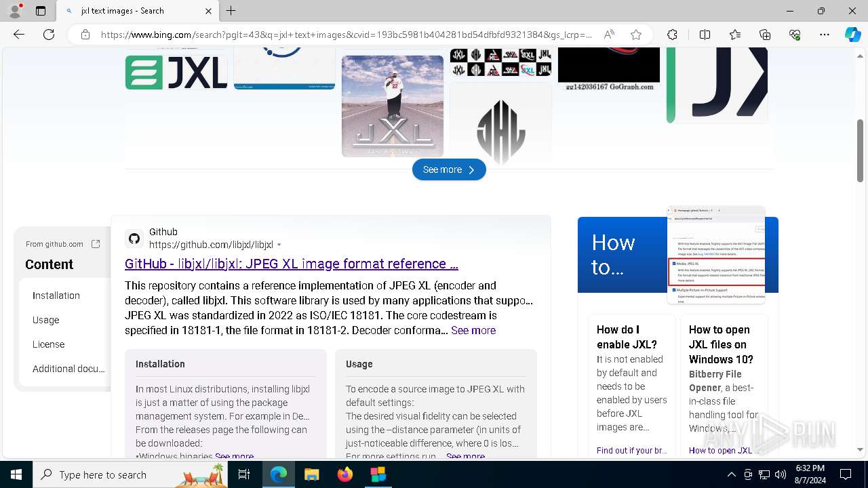View site information lock icon
Viewport: 868px width, 488px height.
click(85, 35)
